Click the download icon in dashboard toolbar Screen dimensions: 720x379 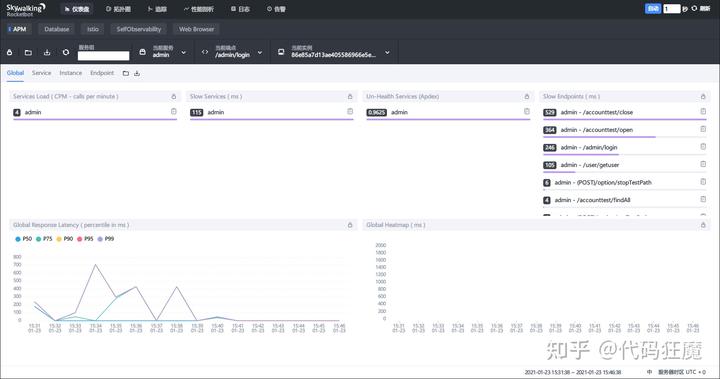pos(47,52)
